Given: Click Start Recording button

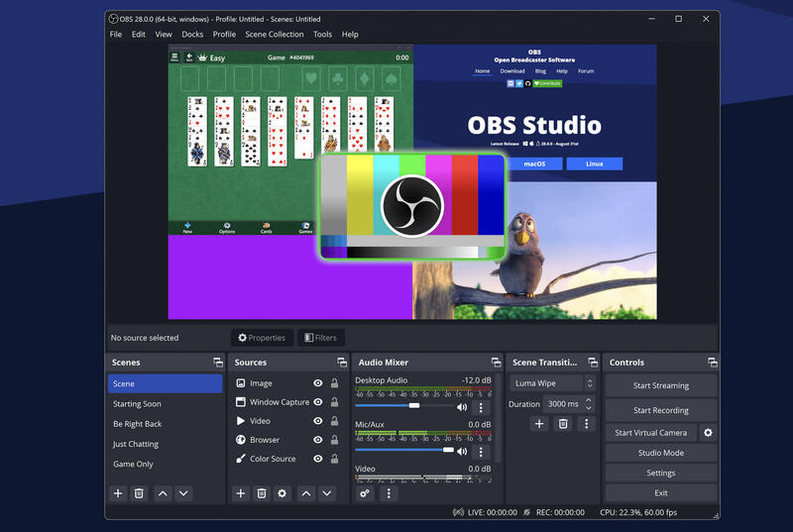Looking at the screenshot, I should pyautogui.click(x=660, y=410).
